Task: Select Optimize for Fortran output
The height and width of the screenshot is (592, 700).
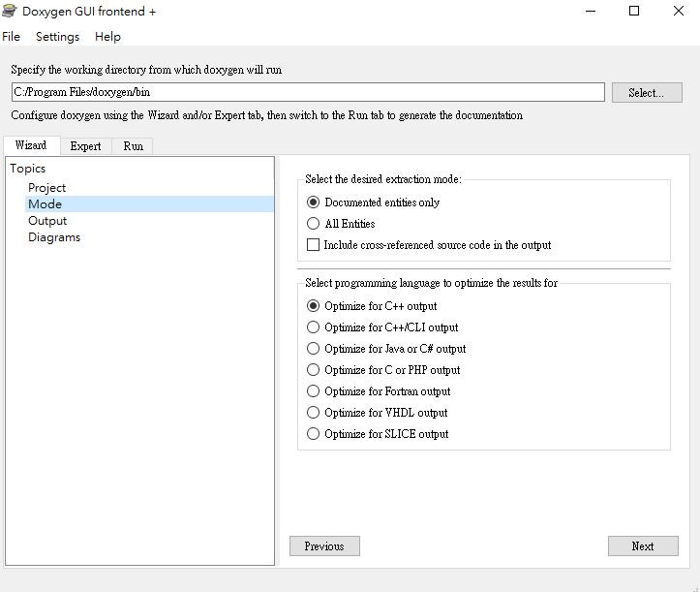Action: (x=379, y=391)
